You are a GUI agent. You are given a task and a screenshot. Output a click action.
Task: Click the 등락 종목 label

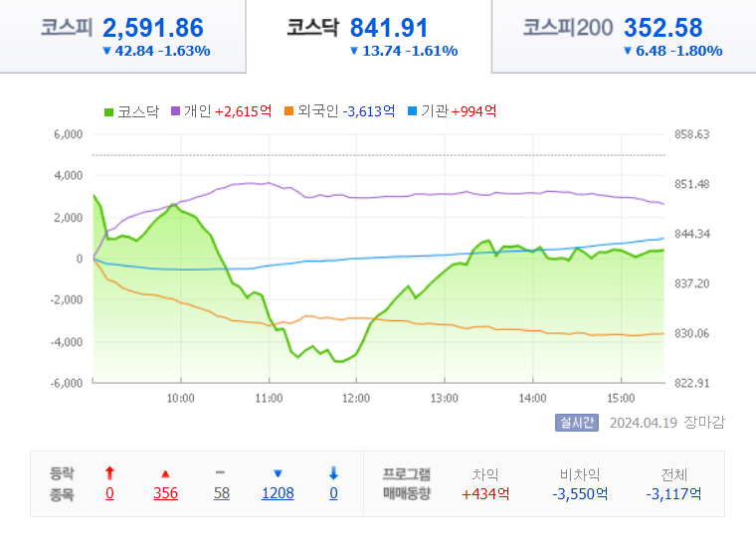pyautogui.click(x=62, y=483)
